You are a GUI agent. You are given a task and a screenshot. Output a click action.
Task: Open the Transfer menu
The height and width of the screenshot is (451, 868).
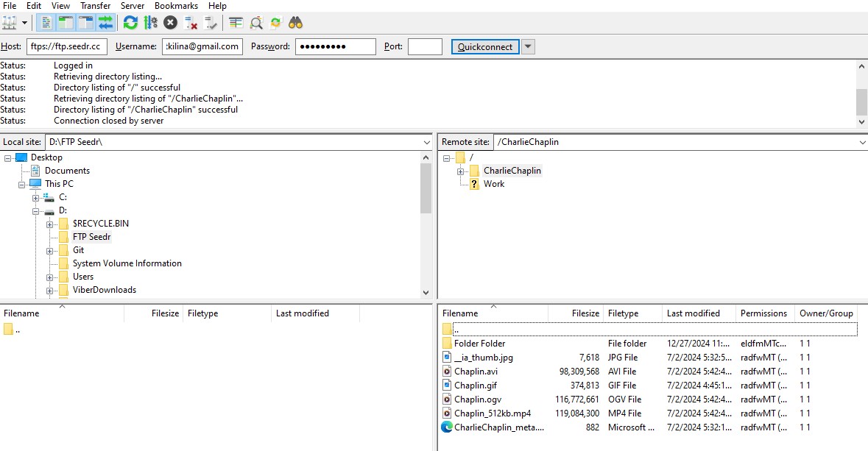click(95, 6)
